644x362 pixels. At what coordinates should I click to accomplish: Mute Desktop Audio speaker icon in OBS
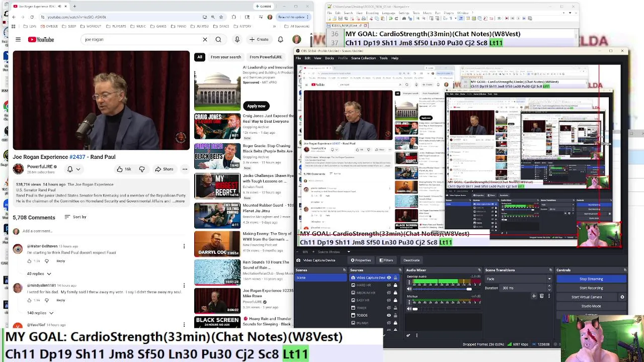click(x=409, y=289)
